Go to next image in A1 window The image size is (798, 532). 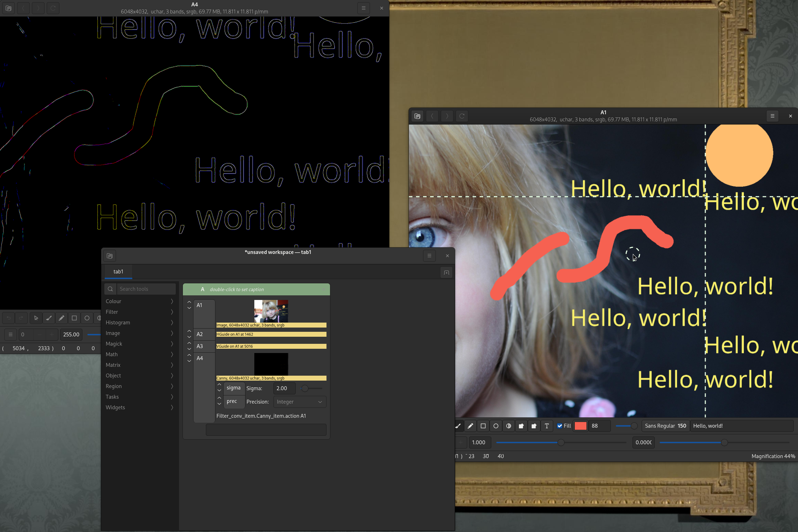coord(447,116)
